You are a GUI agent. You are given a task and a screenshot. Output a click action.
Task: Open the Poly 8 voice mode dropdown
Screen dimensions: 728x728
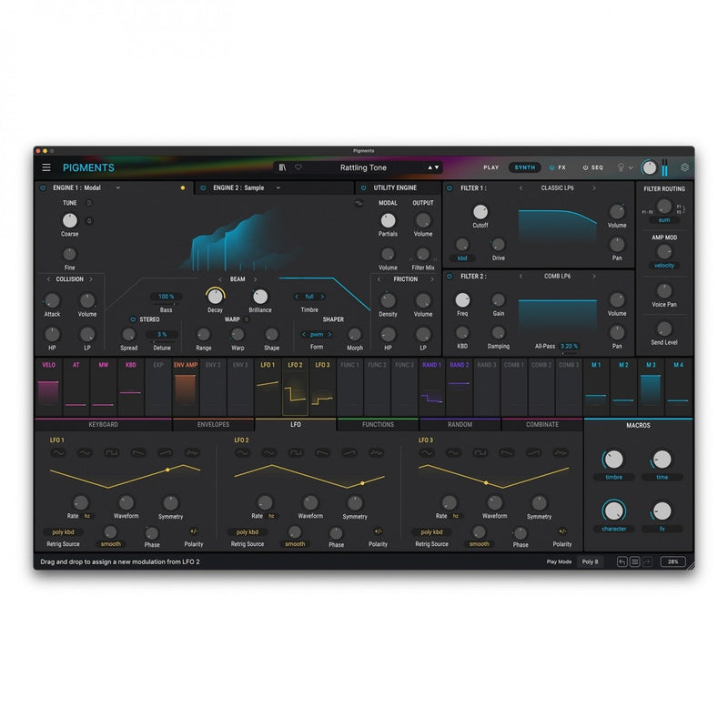(591, 562)
